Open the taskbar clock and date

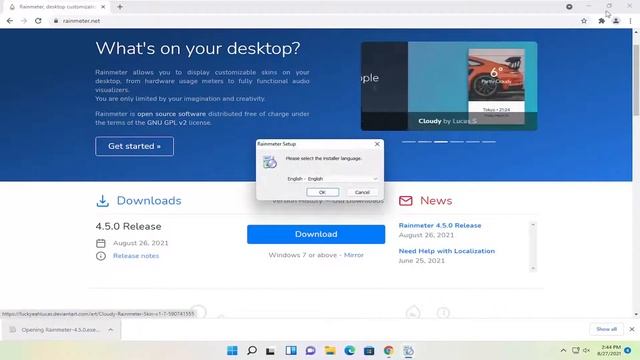[609, 350]
